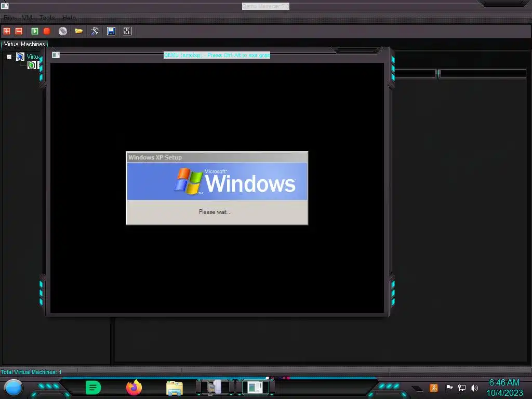Collapse the Virtual Machines tree root node
This screenshot has width=532, height=399.
click(9, 57)
